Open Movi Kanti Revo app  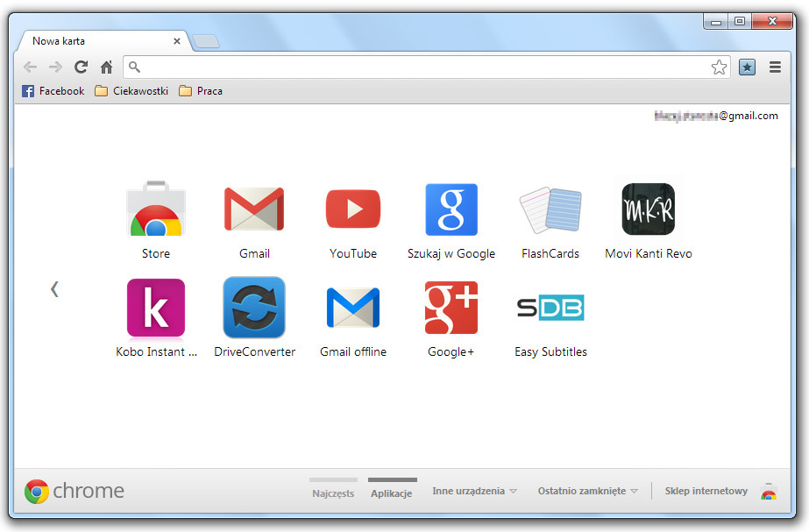(x=648, y=209)
